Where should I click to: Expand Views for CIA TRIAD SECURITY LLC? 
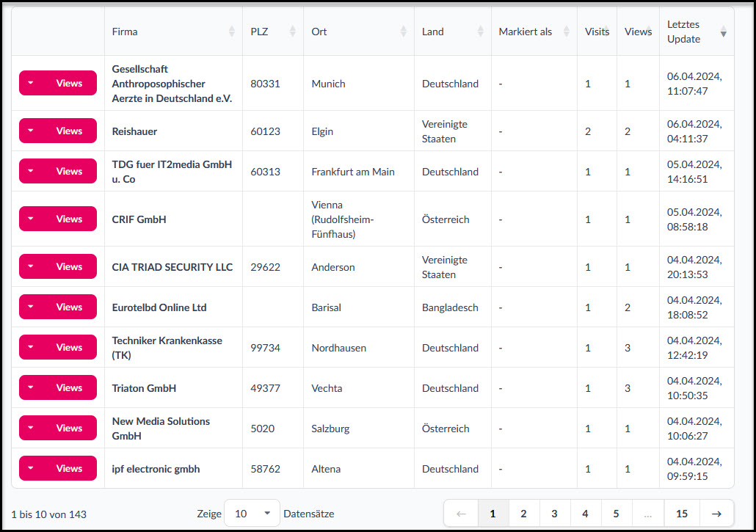(x=58, y=266)
